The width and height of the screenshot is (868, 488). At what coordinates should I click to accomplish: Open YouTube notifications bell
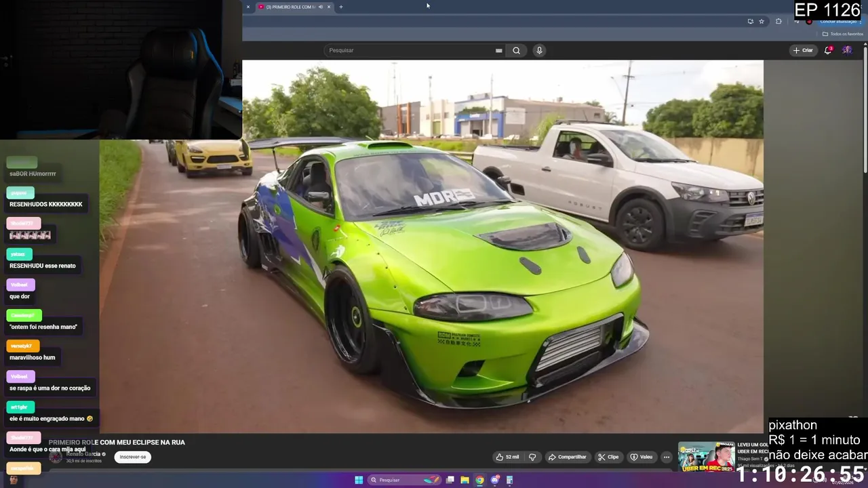[829, 50]
